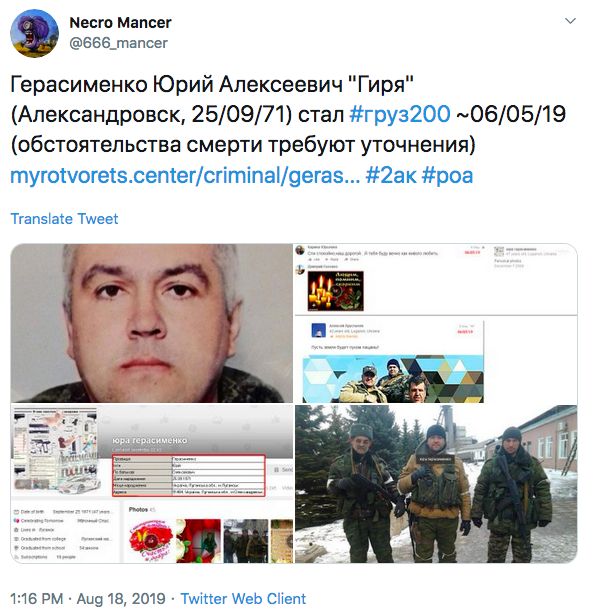This screenshot has height=616, width=590.
Task: Click the Photos section heading in the profile image
Action: (x=138, y=510)
